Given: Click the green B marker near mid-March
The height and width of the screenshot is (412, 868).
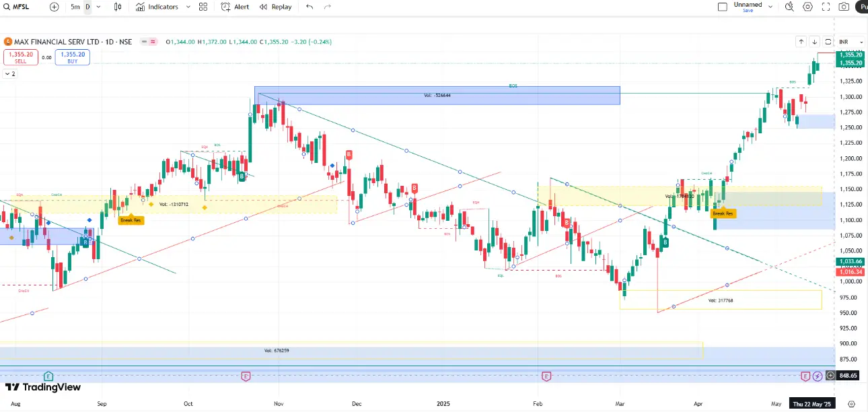Looking at the screenshot, I should pyautogui.click(x=665, y=242).
